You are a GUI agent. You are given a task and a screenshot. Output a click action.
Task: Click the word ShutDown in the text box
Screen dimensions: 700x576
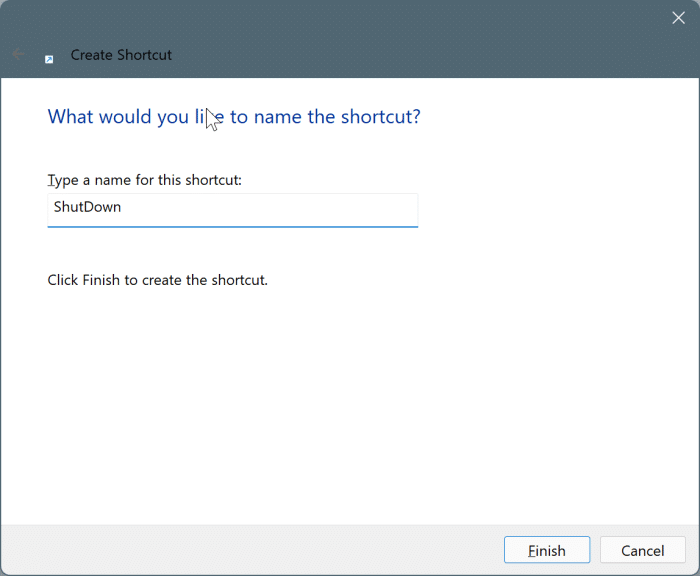[x=87, y=209]
